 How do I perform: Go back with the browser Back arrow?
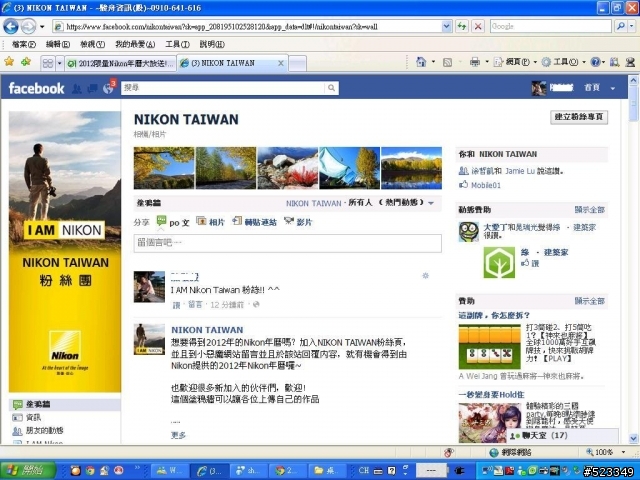(11, 27)
